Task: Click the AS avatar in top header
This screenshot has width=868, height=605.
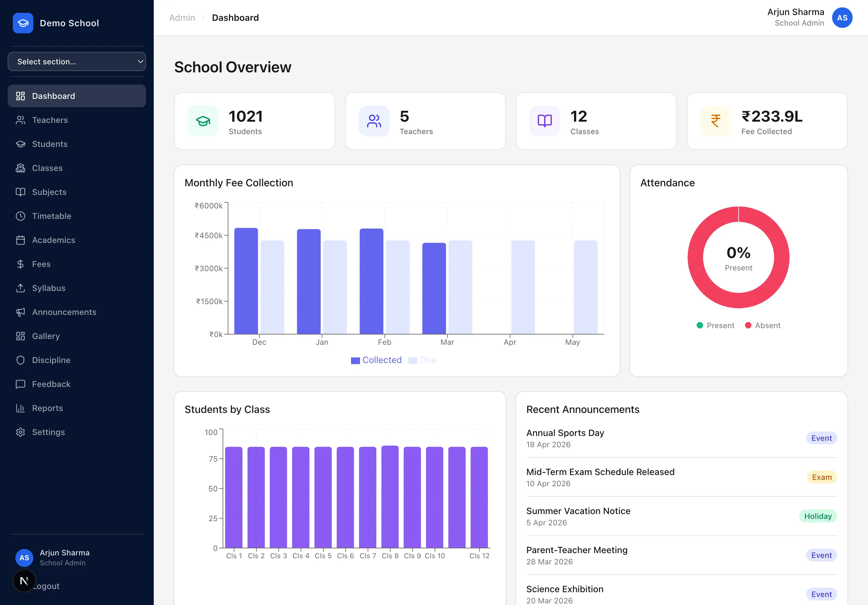Action: [x=842, y=18]
